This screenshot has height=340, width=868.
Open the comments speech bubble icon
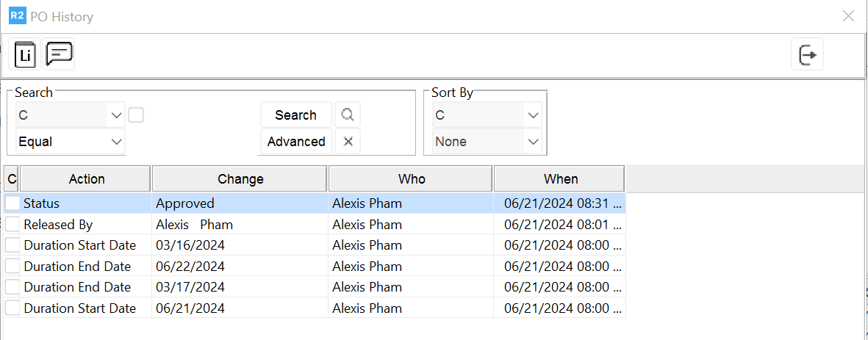(59, 54)
